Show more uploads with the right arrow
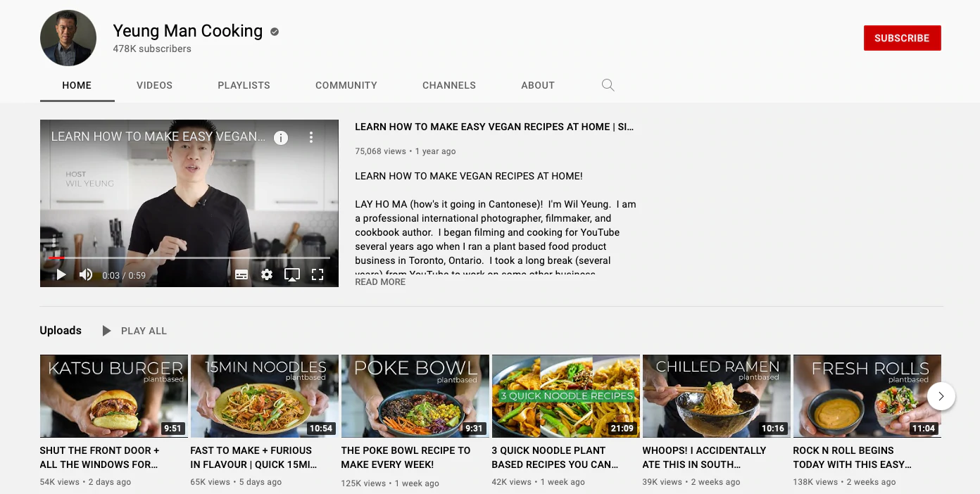 click(941, 396)
